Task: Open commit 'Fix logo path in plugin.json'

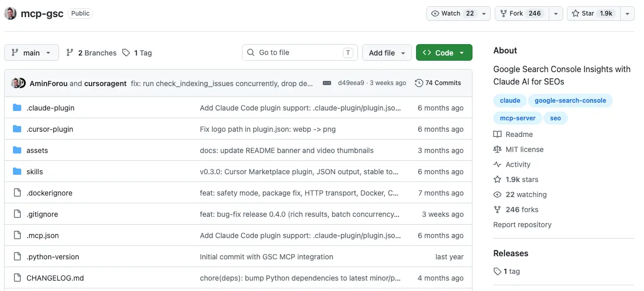Action: pos(268,129)
